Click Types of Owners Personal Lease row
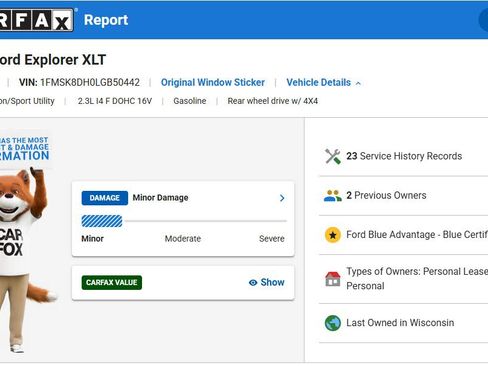488x366 pixels. 403,279
